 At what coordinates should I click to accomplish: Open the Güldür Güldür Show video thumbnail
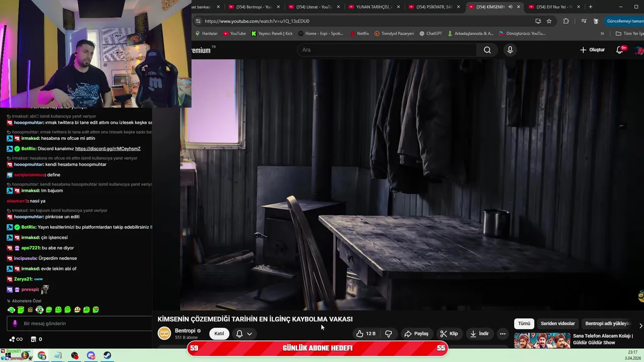click(542, 340)
